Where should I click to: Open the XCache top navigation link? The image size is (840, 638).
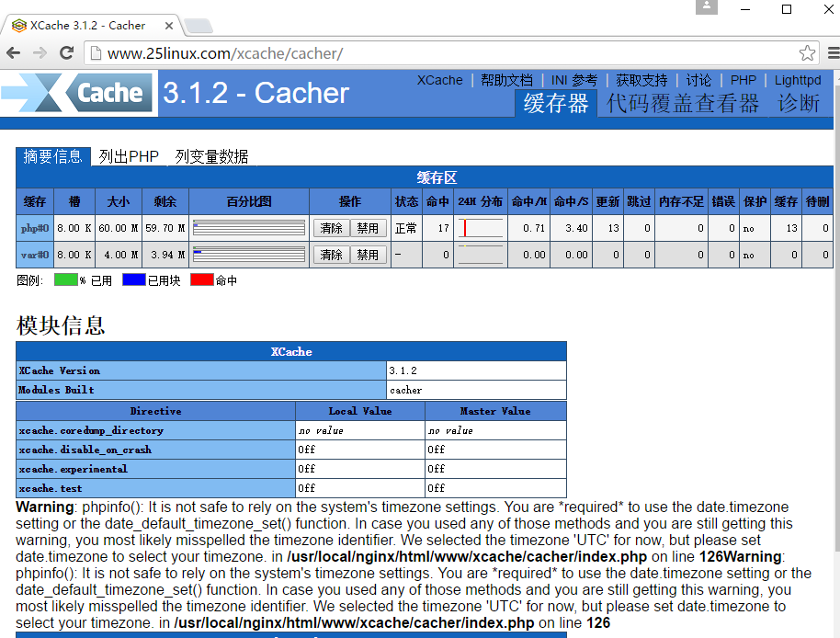click(440, 80)
